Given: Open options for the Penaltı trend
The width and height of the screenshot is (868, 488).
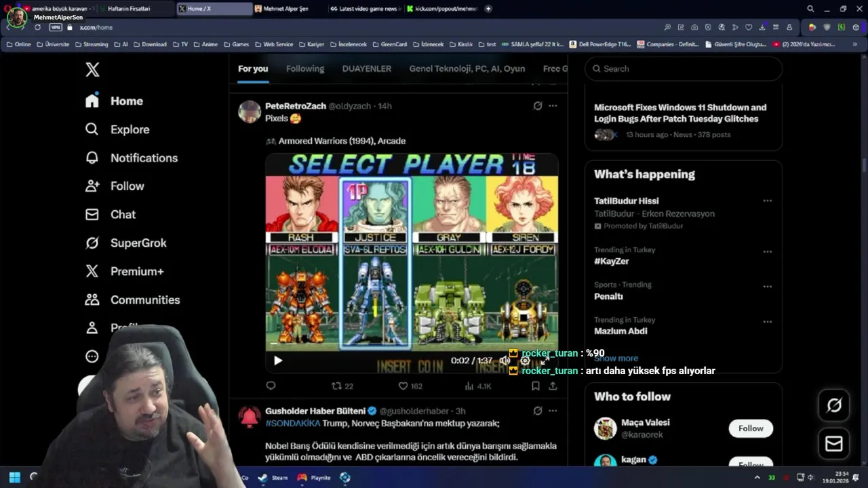Looking at the screenshot, I should (767, 287).
